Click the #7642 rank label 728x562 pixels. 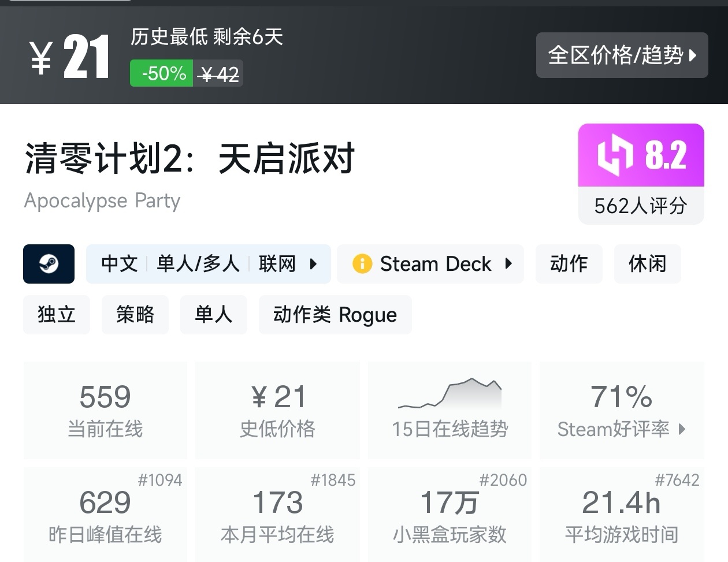[677, 480]
